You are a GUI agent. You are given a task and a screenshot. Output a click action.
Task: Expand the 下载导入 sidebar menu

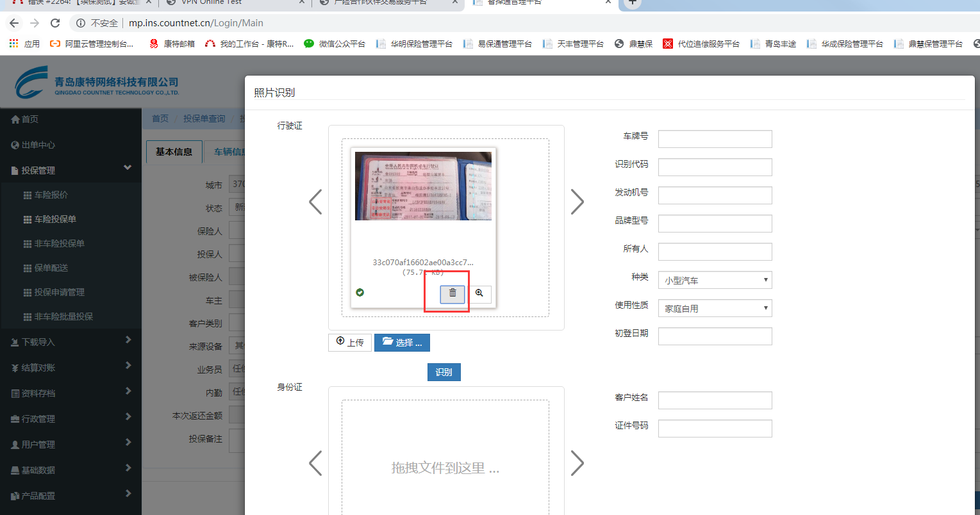pos(71,342)
